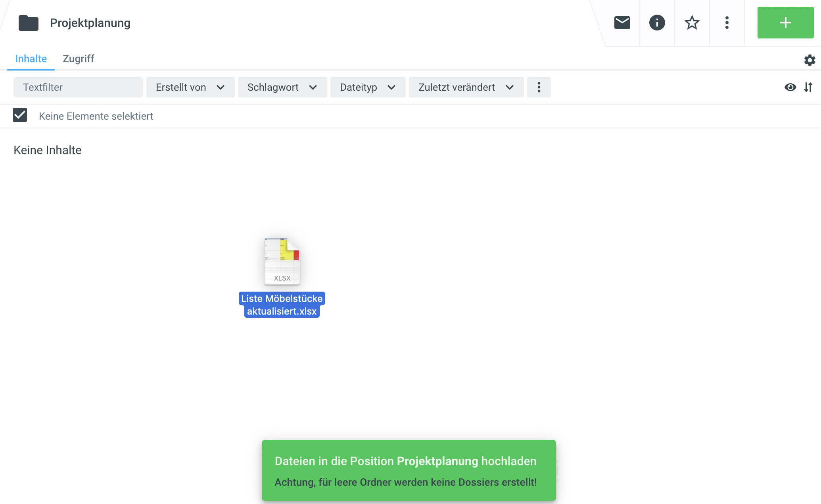Click the XLSX file thumbnail
The height and width of the screenshot is (504, 821).
coord(282,261)
